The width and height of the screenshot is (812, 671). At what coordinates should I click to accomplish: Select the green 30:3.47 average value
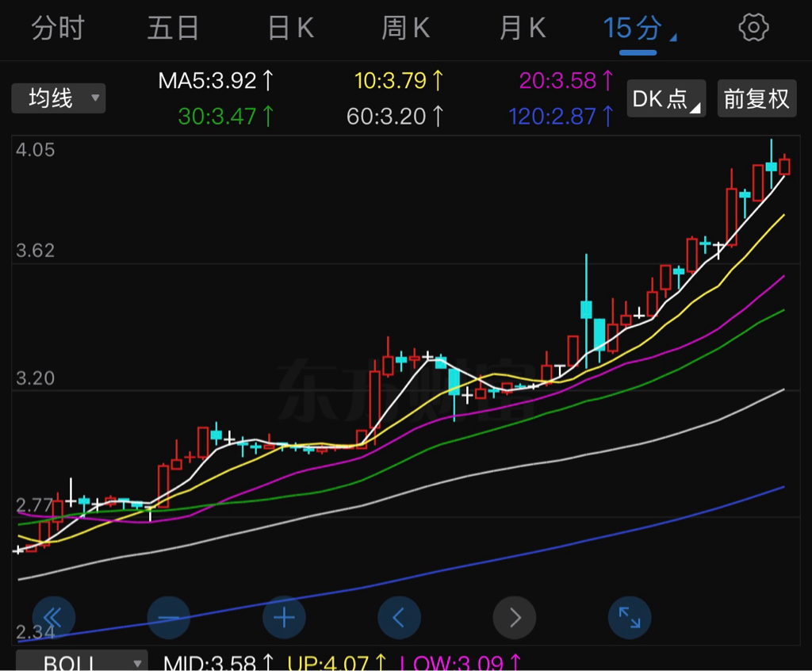coord(226,117)
